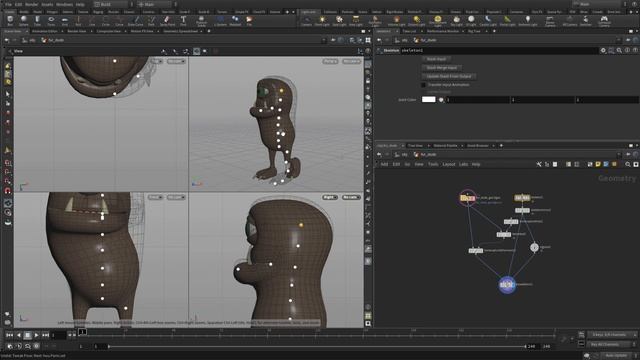The image size is (640, 360).
Task: Open the parameter pane gear menu
Action: (x=603, y=50)
